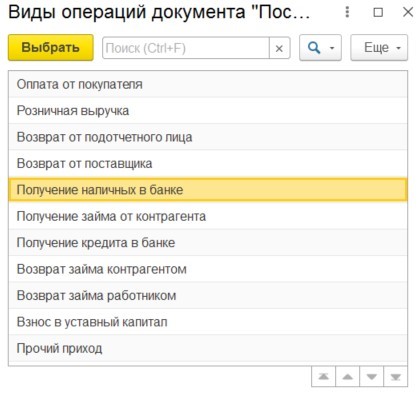The width and height of the screenshot is (419, 397).
Task: Open the magnifier search dropdown
Action: pos(320,48)
